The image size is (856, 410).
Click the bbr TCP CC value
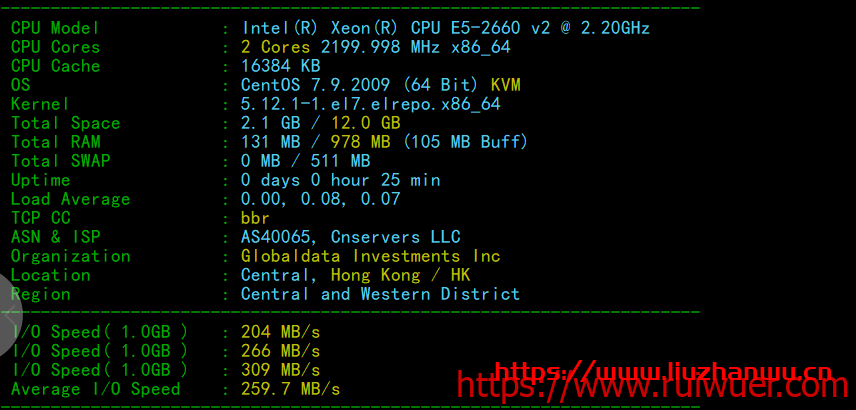coord(255,218)
